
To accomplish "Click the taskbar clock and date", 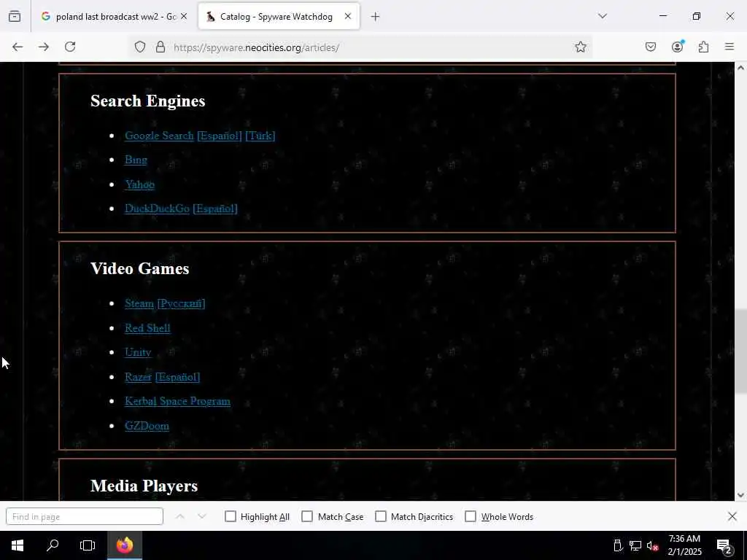I will coord(684,545).
